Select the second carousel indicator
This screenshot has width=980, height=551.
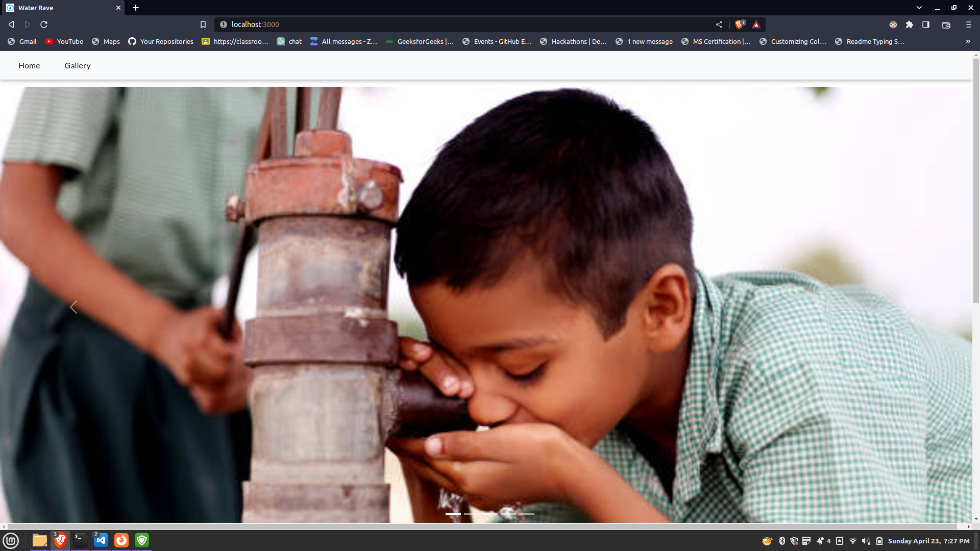point(471,514)
